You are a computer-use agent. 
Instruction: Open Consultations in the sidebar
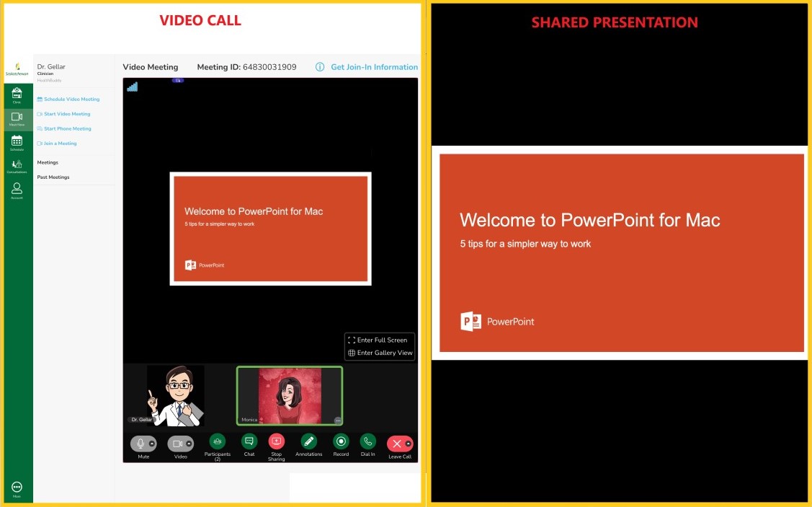[17, 165]
